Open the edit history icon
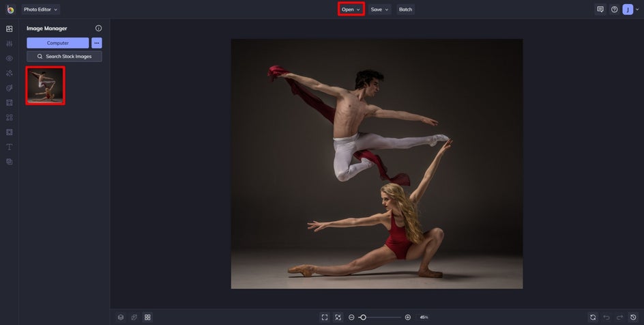 (x=633, y=317)
